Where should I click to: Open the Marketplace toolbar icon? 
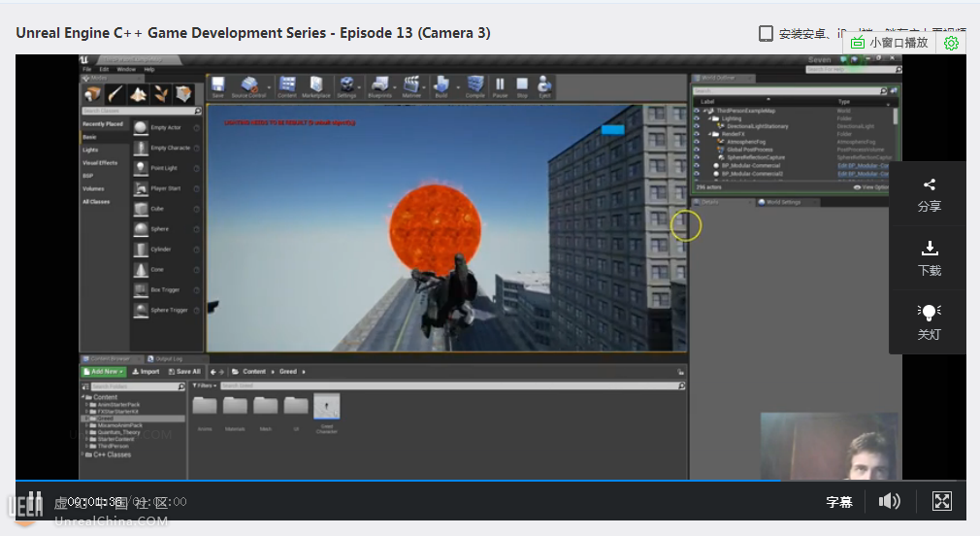pyautogui.click(x=316, y=86)
